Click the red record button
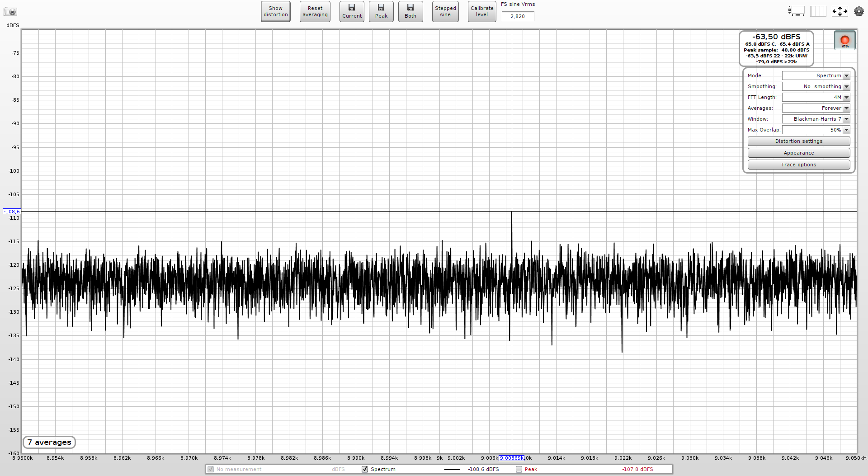The height and width of the screenshot is (476, 868). pos(844,41)
